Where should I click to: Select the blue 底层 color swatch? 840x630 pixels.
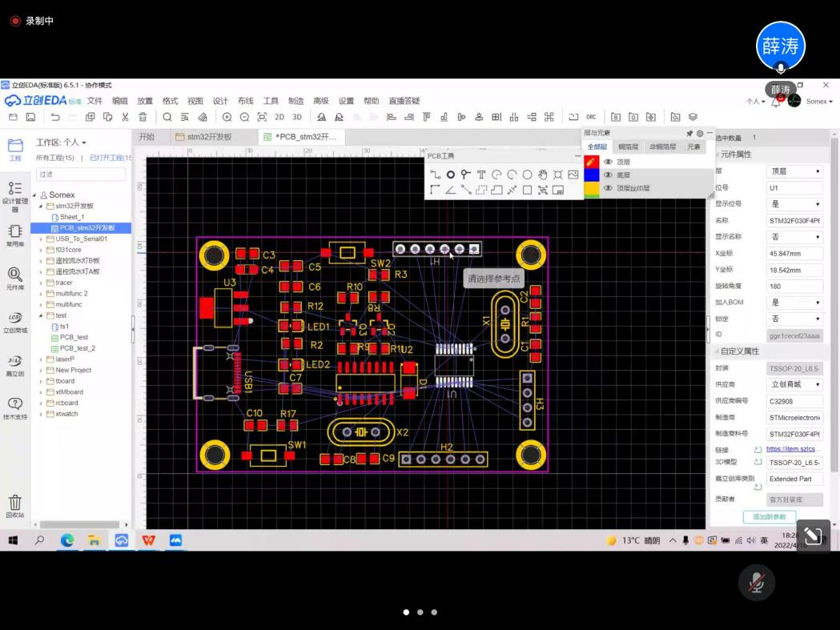tap(592, 175)
